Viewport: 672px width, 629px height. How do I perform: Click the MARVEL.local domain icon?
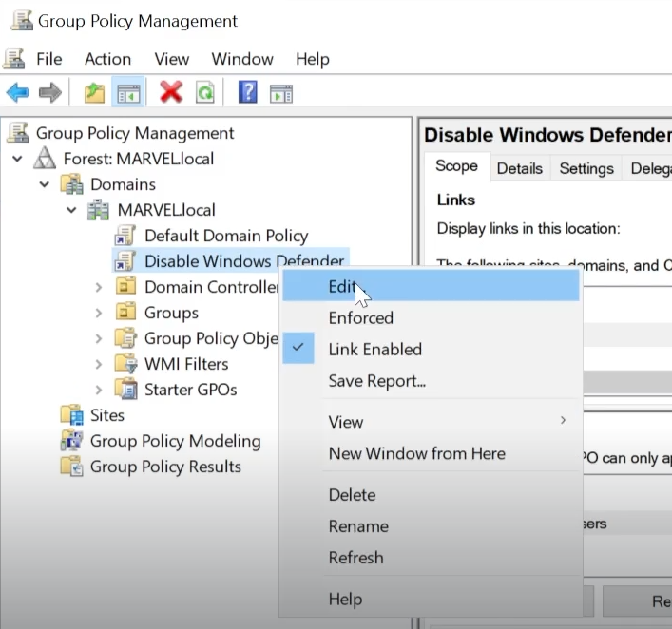(98, 210)
